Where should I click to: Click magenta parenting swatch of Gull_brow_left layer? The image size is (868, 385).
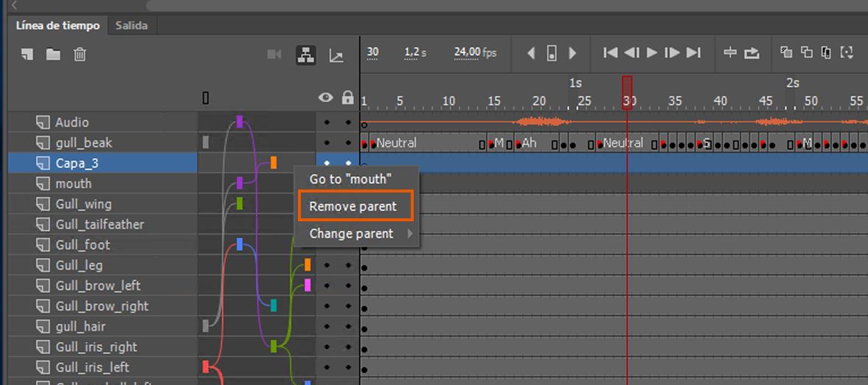click(308, 285)
